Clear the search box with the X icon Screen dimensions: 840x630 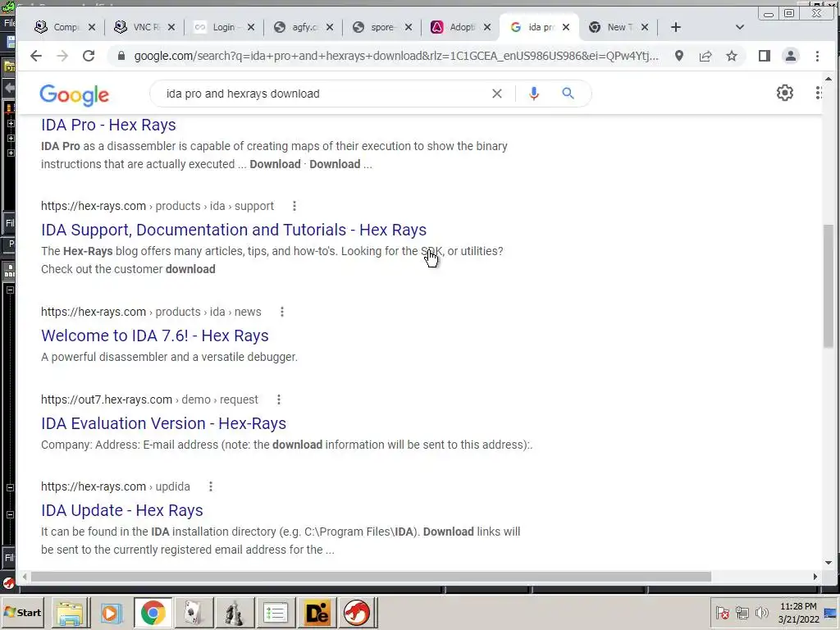tap(496, 94)
